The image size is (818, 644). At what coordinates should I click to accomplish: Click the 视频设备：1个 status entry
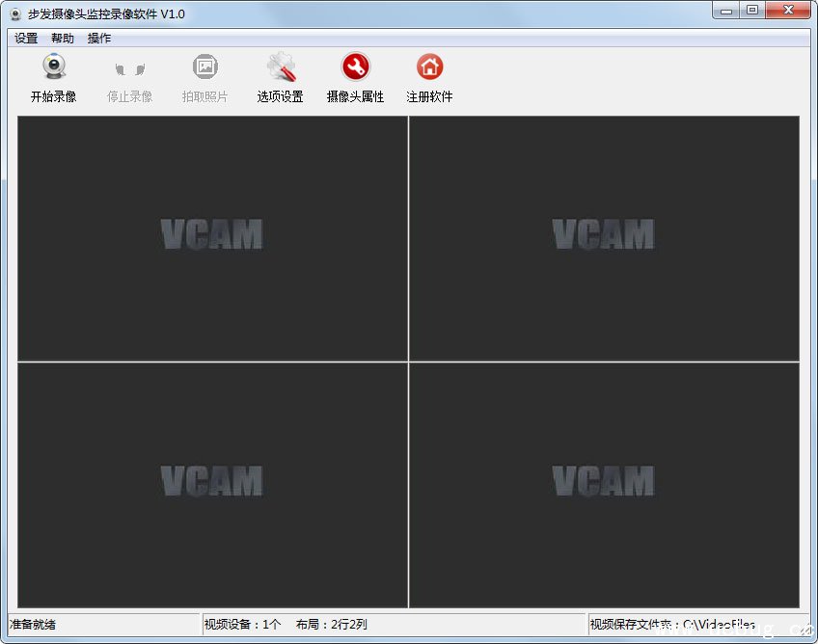pyautogui.click(x=242, y=624)
